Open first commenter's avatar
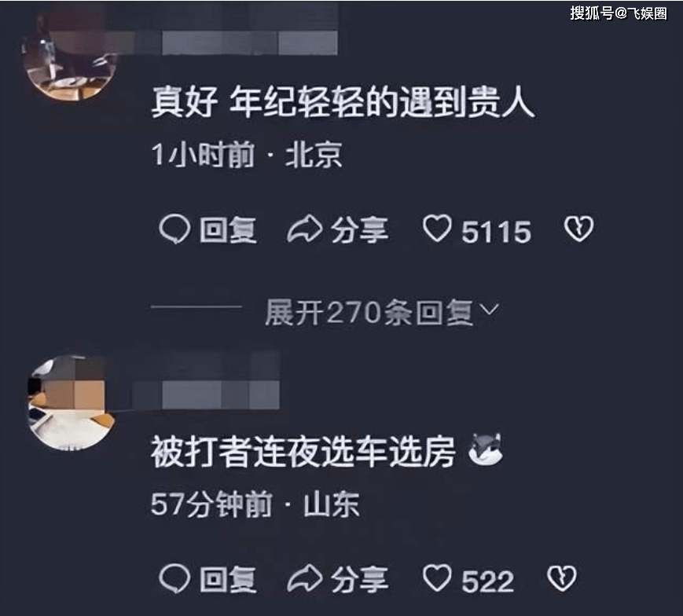This screenshot has height=616, width=683. coord(70,57)
